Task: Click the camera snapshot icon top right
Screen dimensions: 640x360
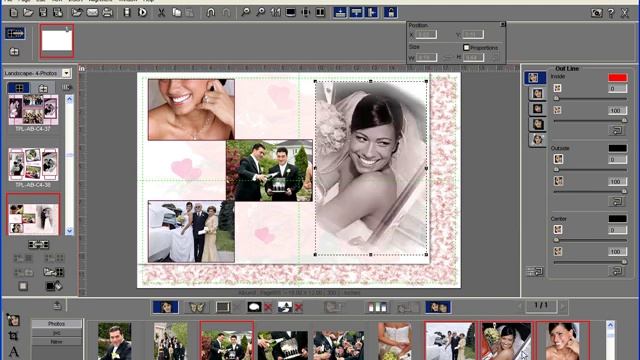Action: [x=596, y=13]
